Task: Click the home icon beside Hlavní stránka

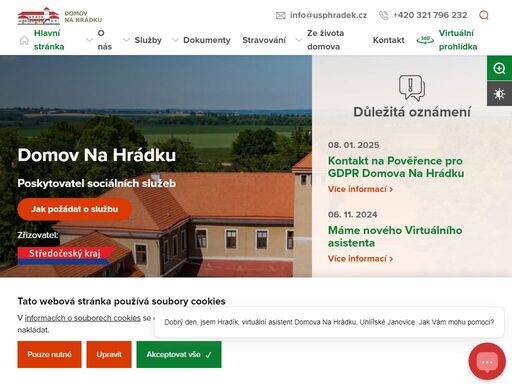Action: click(x=24, y=40)
